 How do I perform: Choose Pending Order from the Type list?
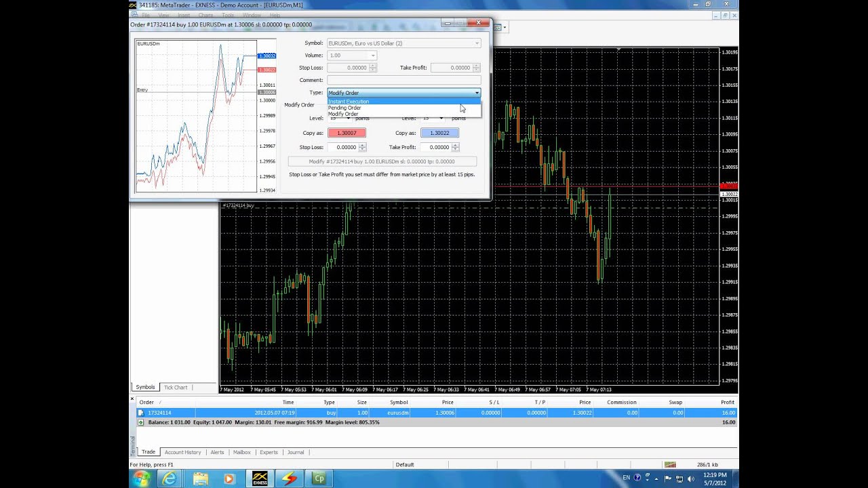coord(404,108)
